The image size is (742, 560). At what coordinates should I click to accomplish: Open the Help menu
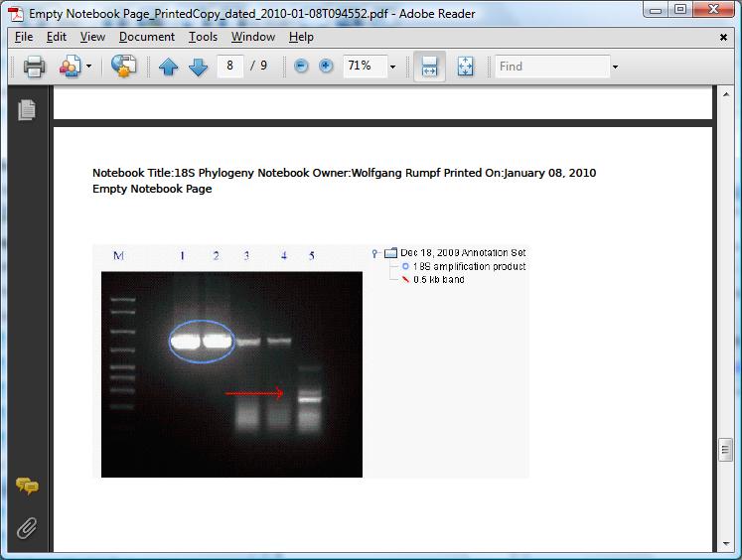[301, 37]
